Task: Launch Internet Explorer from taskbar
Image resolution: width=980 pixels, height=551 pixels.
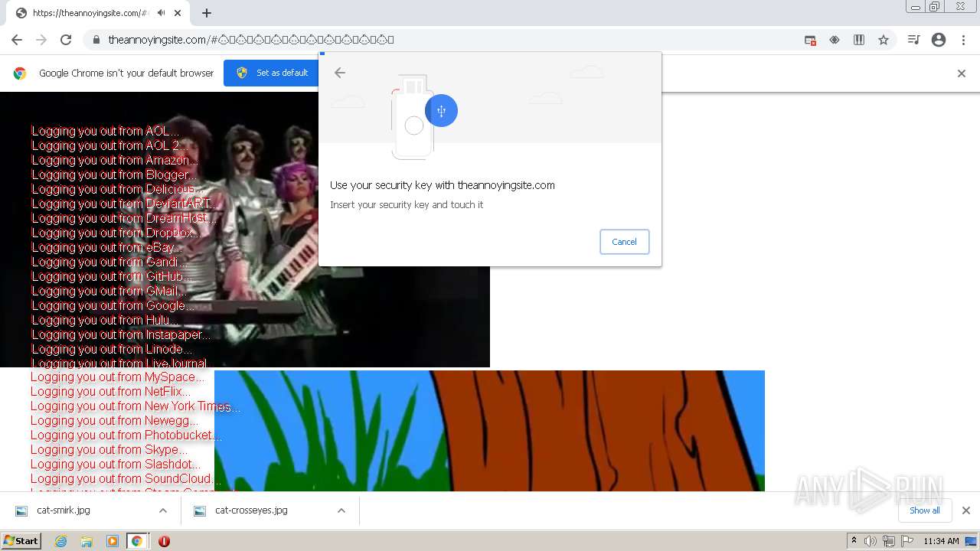Action: pyautogui.click(x=60, y=541)
